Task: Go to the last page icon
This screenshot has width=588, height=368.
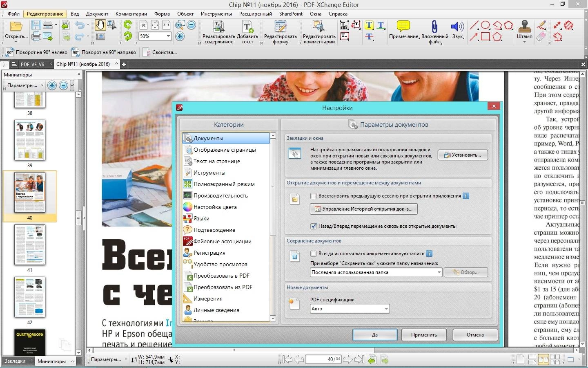Action: point(359,359)
